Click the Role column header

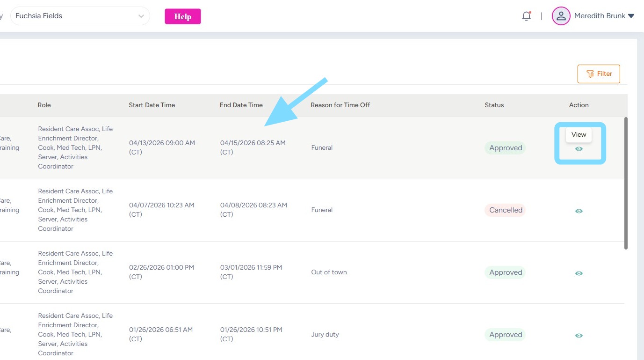pyautogui.click(x=44, y=105)
